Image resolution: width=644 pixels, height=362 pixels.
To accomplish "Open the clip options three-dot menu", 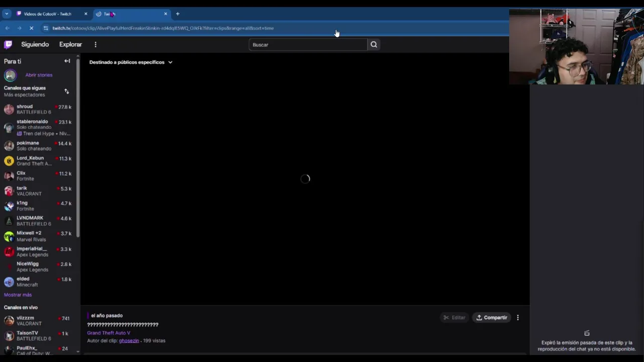I will [x=518, y=317].
